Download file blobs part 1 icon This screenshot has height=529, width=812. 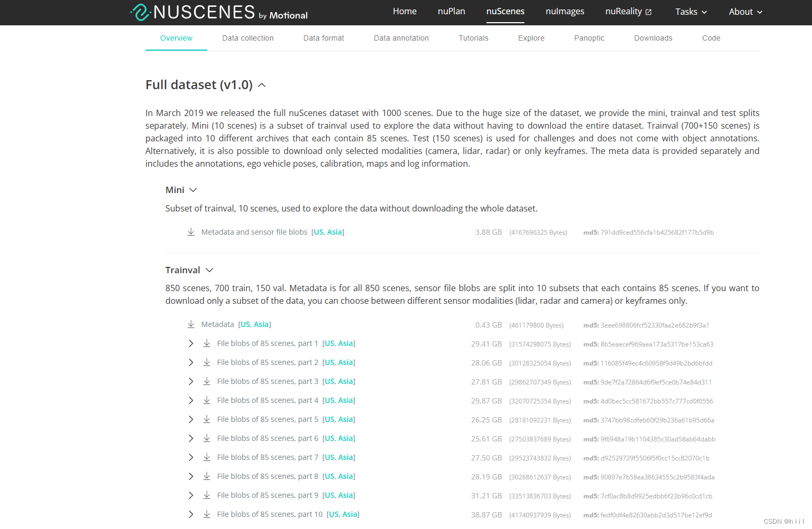[207, 343]
